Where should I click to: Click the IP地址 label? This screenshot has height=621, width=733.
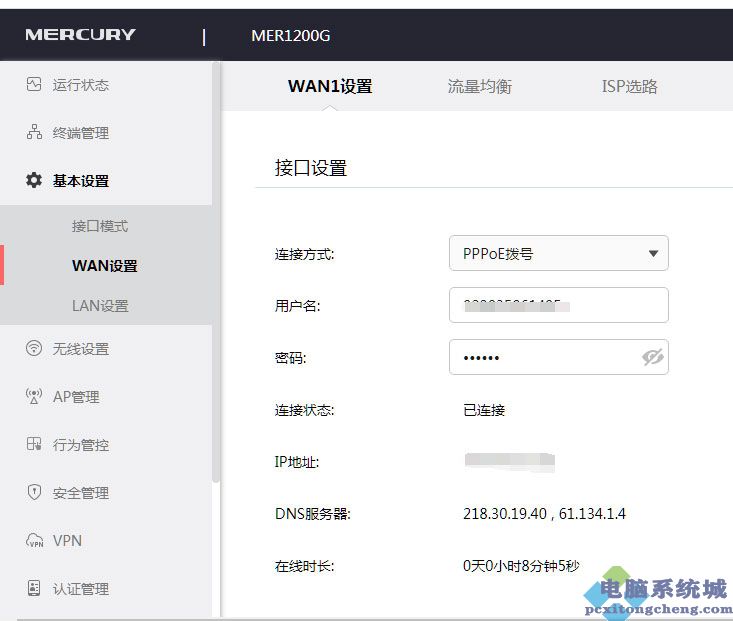click(x=296, y=462)
